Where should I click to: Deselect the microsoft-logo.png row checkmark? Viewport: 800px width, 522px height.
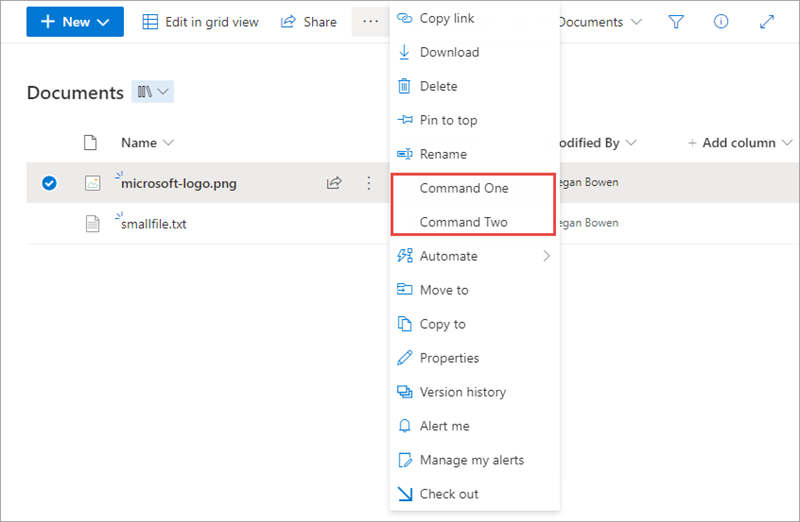coord(49,183)
